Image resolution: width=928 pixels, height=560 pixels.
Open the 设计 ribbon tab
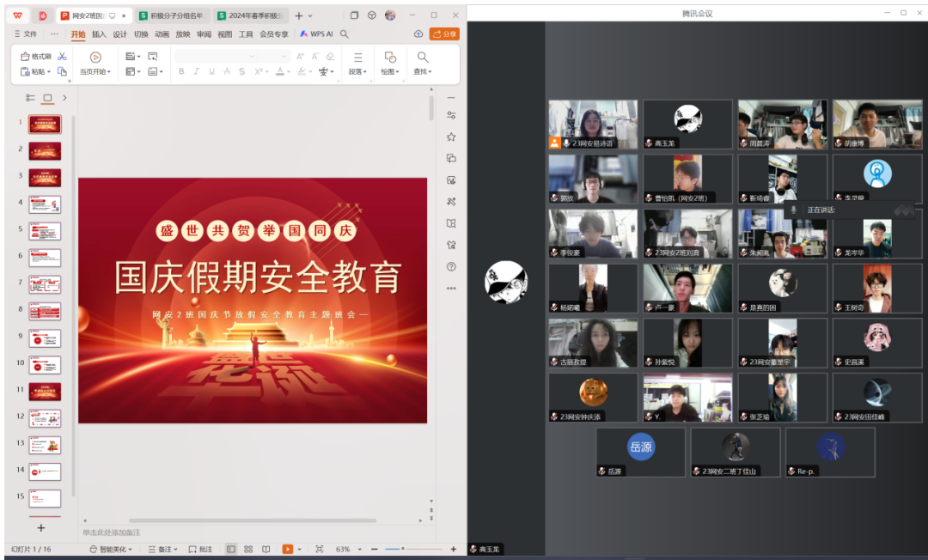[119, 34]
